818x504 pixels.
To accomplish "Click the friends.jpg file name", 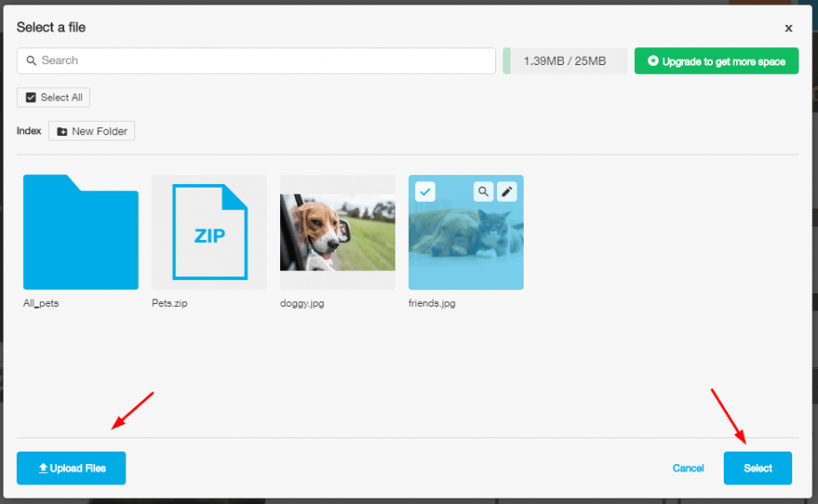I will pyautogui.click(x=432, y=303).
